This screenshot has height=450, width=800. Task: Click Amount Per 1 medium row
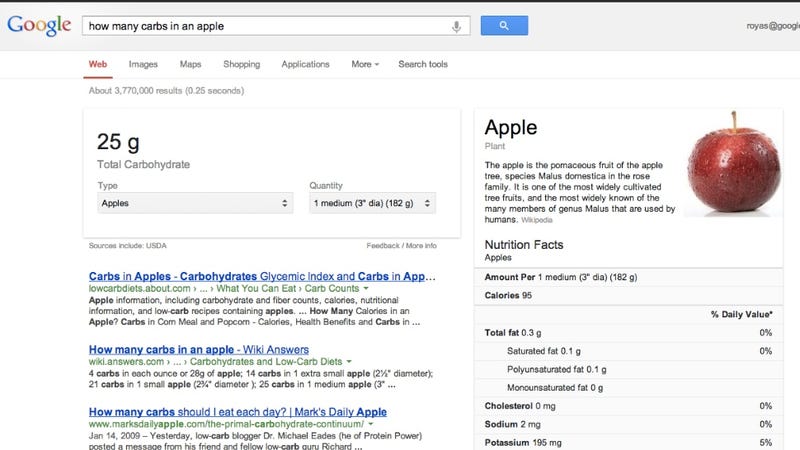tap(629, 277)
